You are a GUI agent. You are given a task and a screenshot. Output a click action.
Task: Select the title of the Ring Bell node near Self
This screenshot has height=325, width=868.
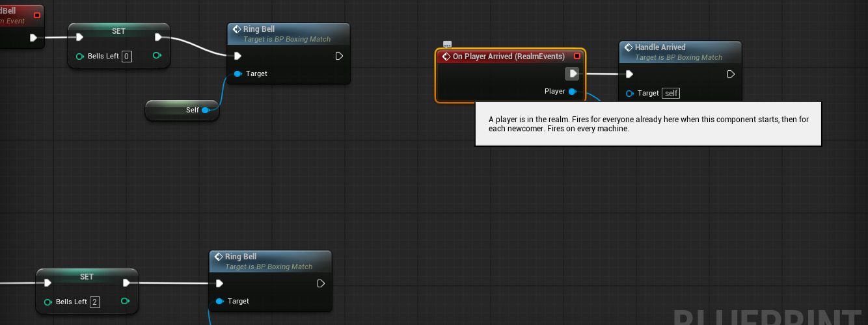tap(259, 29)
